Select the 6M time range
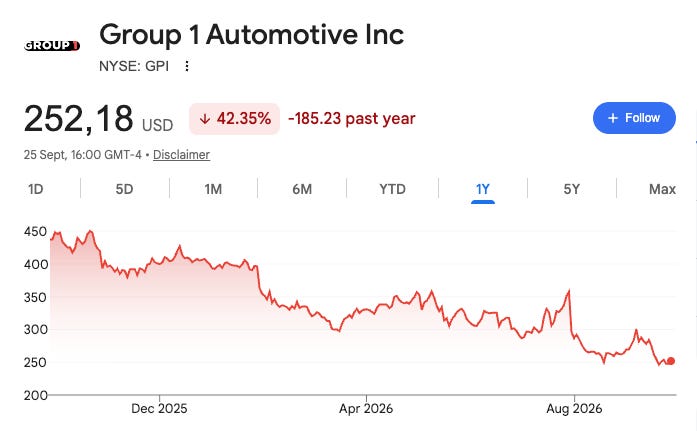The width and height of the screenshot is (697, 431). point(302,189)
